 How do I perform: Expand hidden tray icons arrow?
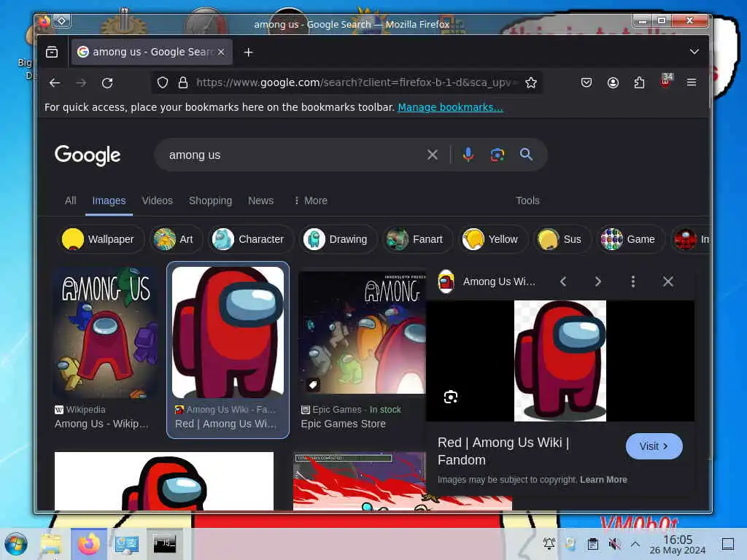(635, 543)
